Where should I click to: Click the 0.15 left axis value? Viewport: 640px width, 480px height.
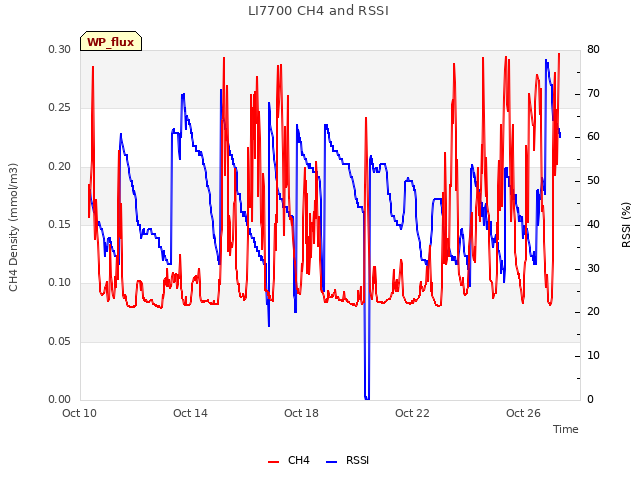click(x=60, y=224)
